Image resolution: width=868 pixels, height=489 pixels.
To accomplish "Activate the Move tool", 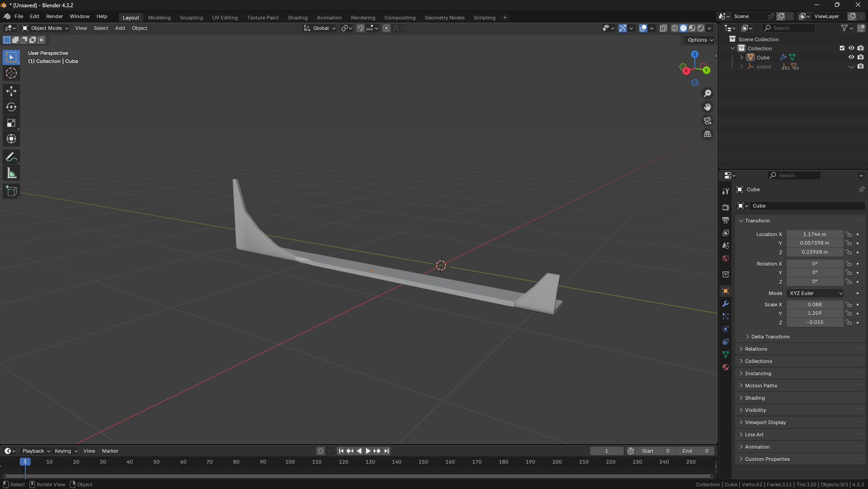I will (x=11, y=91).
